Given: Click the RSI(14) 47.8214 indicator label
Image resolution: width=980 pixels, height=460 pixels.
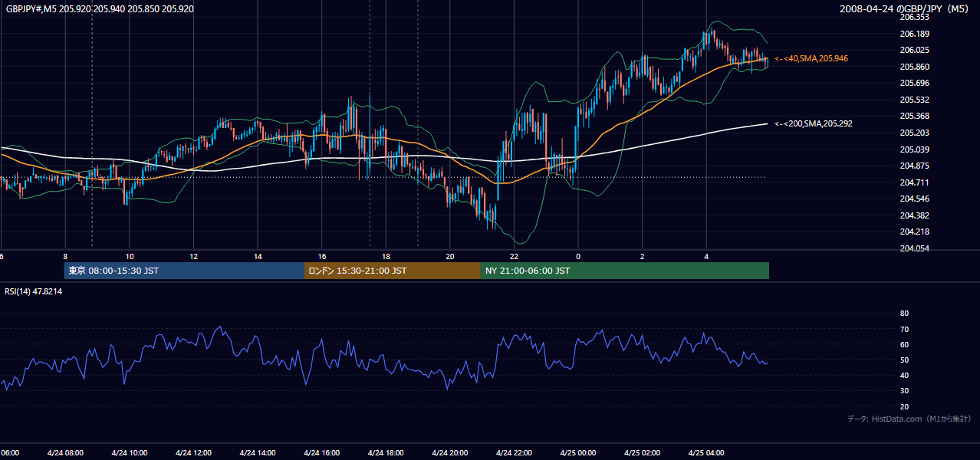Looking at the screenshot, I should [x=34, y=291].
